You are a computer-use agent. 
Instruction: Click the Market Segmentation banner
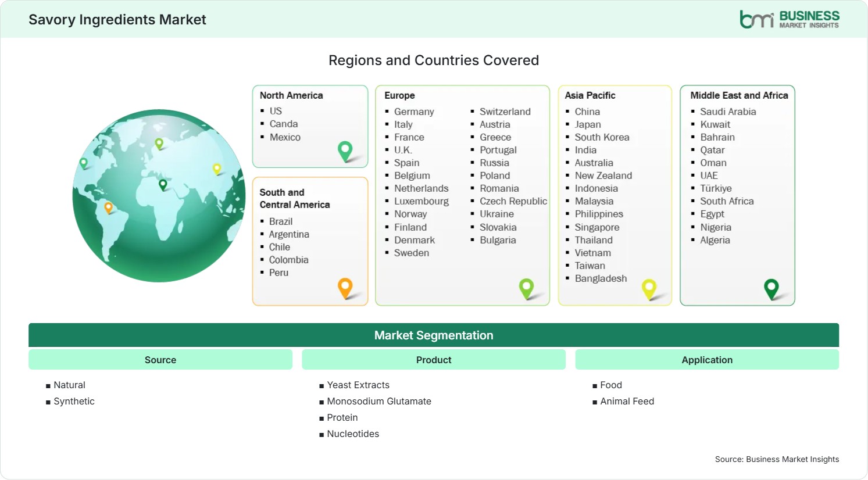coord(434,335)
